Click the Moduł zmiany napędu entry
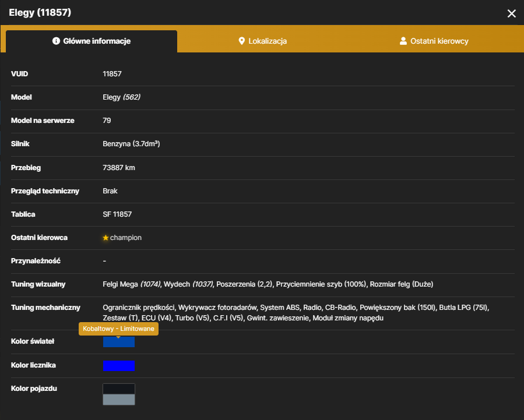Image resolution: width=524 pixels, height=420 pixels. [x=348, y=318]
